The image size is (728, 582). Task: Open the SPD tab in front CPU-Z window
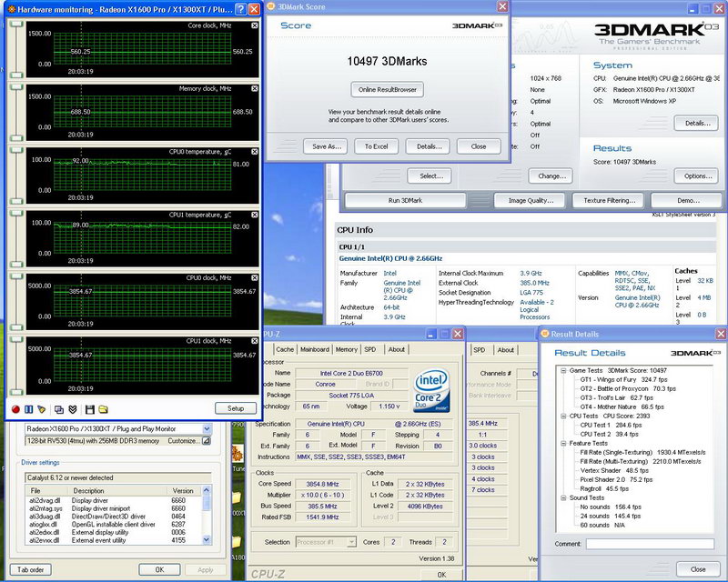tap(370, 349)
